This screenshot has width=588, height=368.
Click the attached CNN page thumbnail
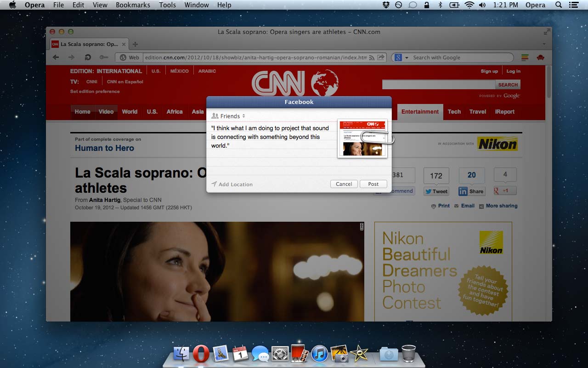pos(362,138)
